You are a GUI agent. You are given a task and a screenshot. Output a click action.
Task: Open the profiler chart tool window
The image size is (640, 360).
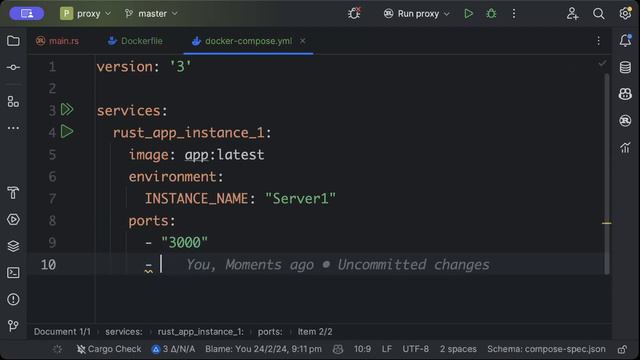pyautogui.click(x=625, y=147)
